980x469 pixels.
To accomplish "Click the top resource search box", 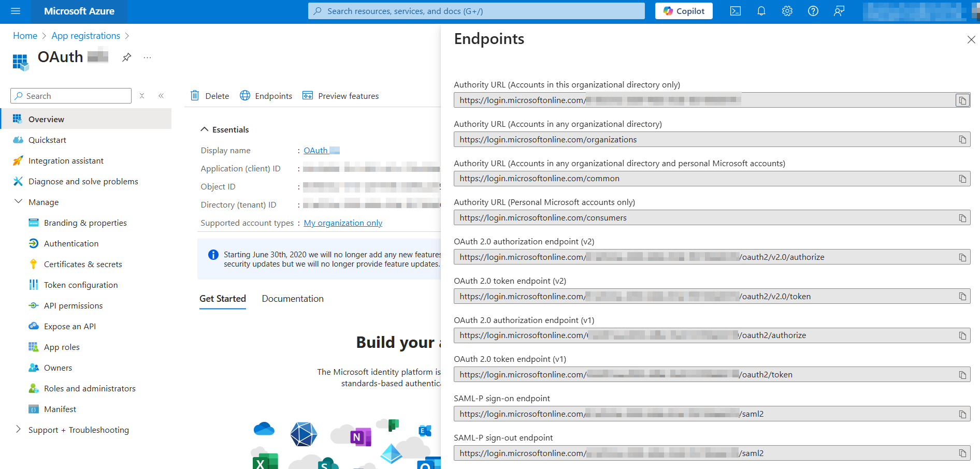I will pyautogui.click(x=477, y=11).
